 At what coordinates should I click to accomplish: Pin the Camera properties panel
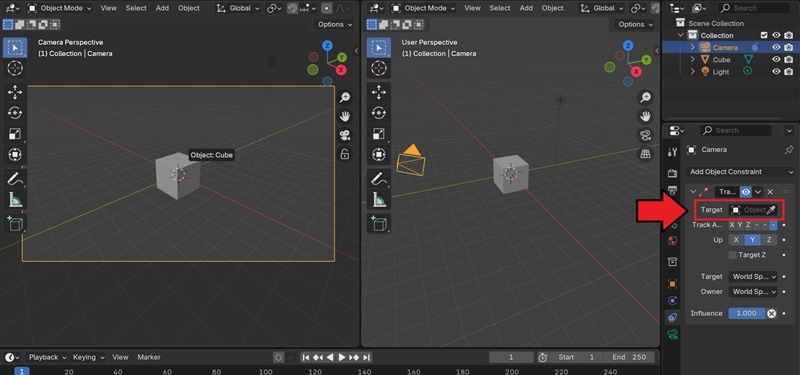pyautogui.click(x=790, y=150)
